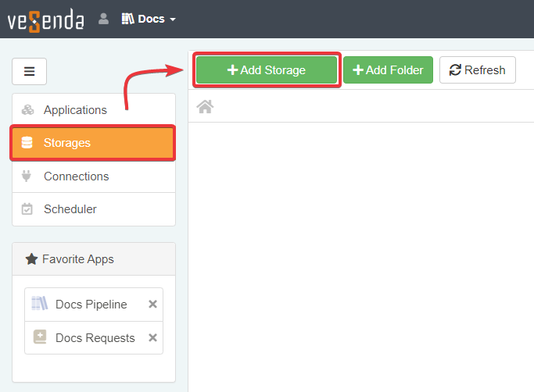Remove Docs Pipeline from favorites
534x392 pixels.
tap(153, 305)
